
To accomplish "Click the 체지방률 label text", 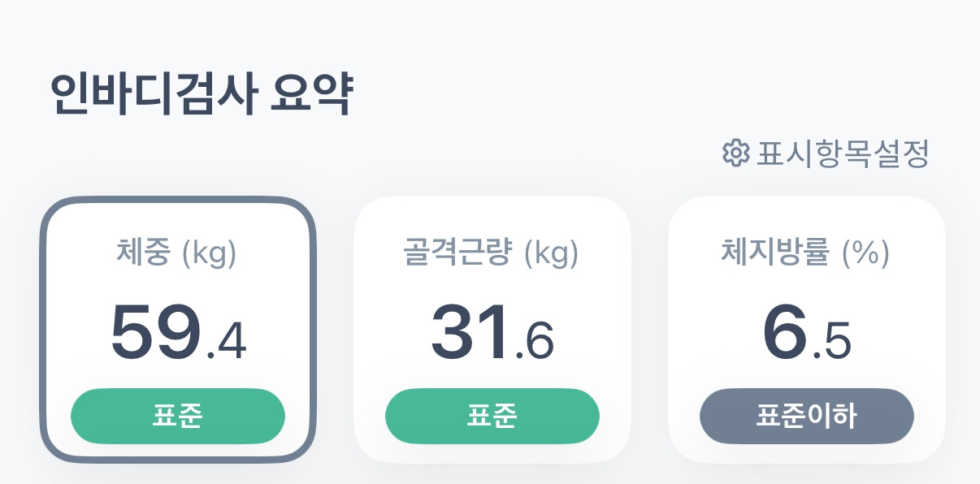I will pos(774,253).
